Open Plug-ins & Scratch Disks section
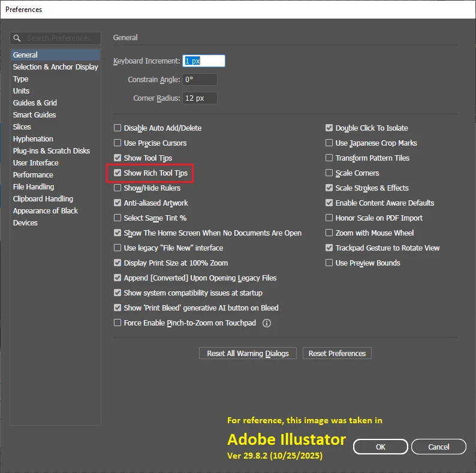The height and width of the screenshot is (473, 476). pyautogui.click(x=56, y=151)
